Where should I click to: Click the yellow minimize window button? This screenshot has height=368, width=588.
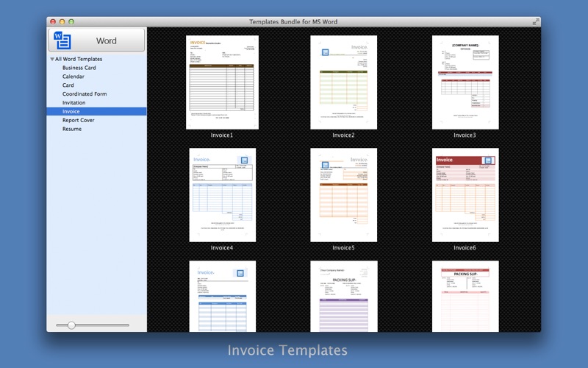62,22
